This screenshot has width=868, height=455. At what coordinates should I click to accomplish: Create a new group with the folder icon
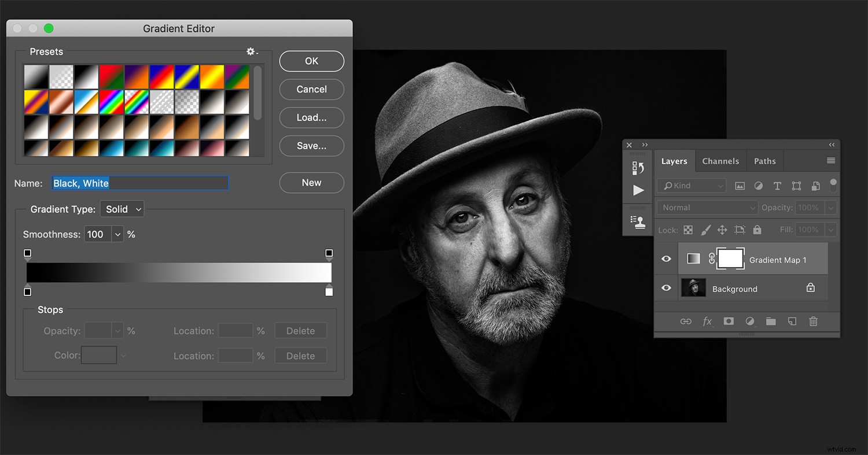pos(771,321)
